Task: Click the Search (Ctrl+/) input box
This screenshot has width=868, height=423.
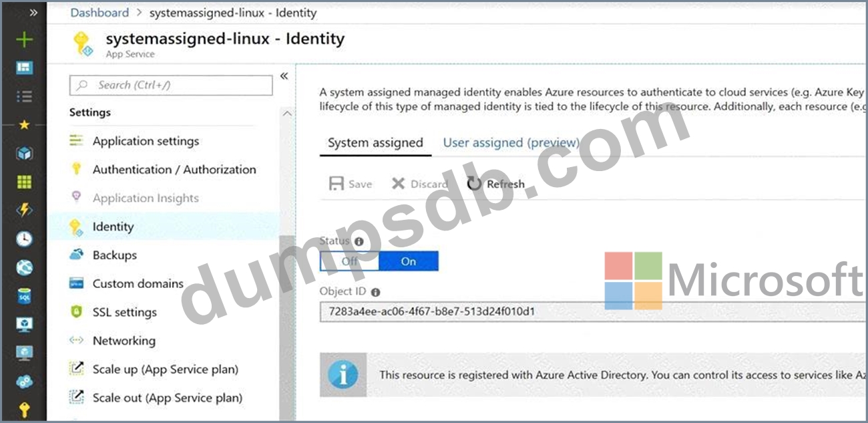Action: (171, 85)
